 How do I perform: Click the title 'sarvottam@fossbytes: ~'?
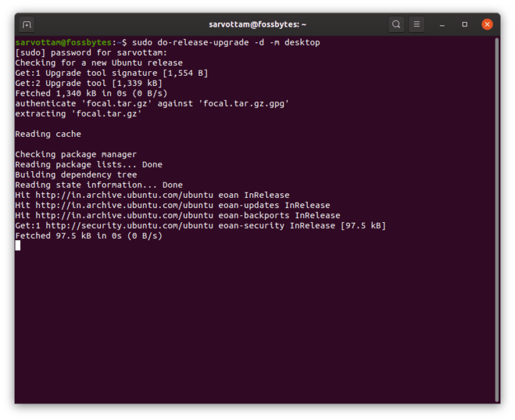tap(257, 24)
